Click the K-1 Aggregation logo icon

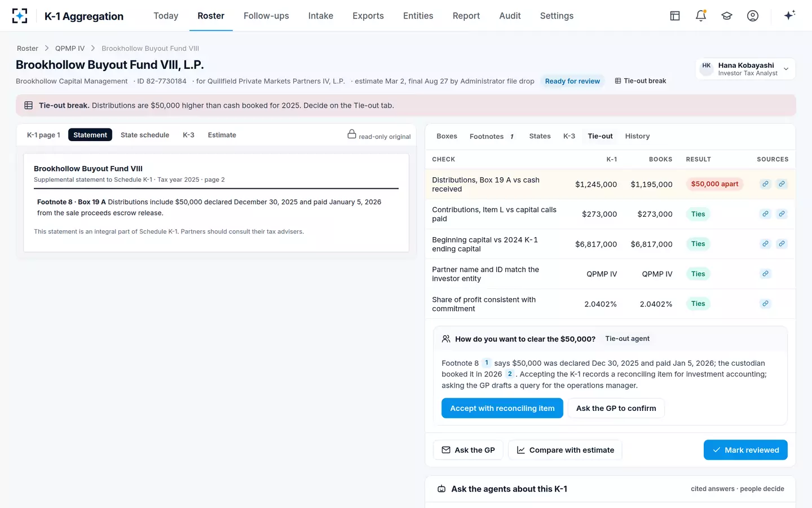click(x=20, y=16)
